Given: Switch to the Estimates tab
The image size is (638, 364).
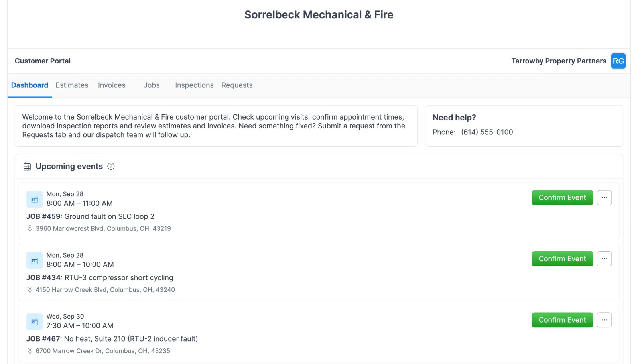Looking at the screenshot, I should point(72,85).
